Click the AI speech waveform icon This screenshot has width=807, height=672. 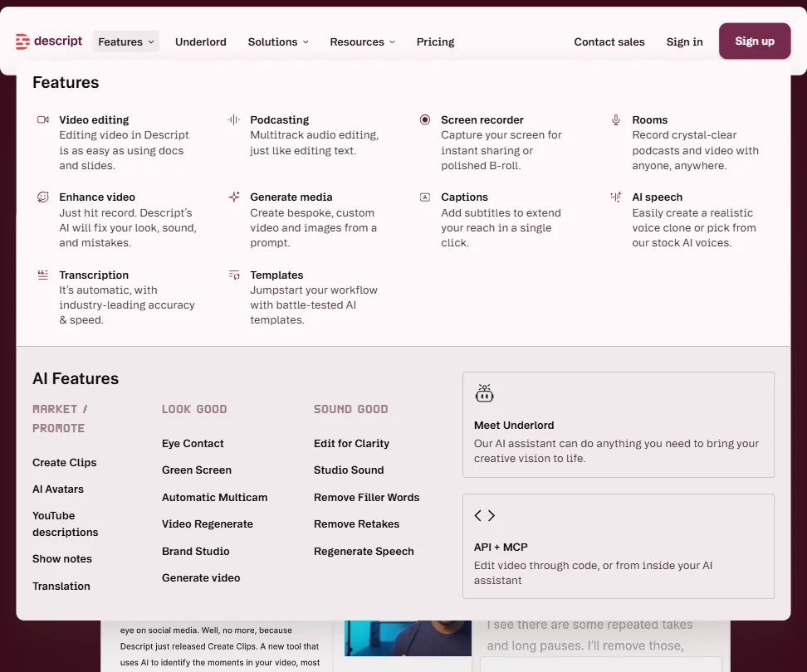(x=616, y=197)
